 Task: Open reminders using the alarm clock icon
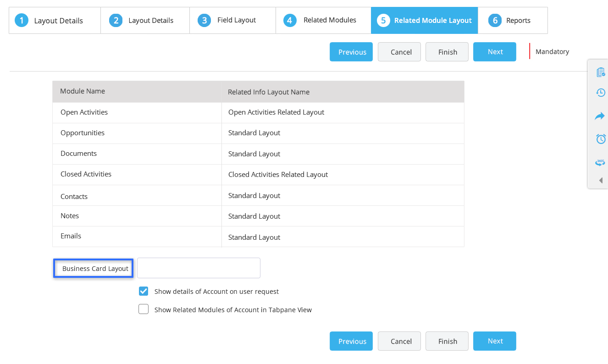[x=600, y=138]
